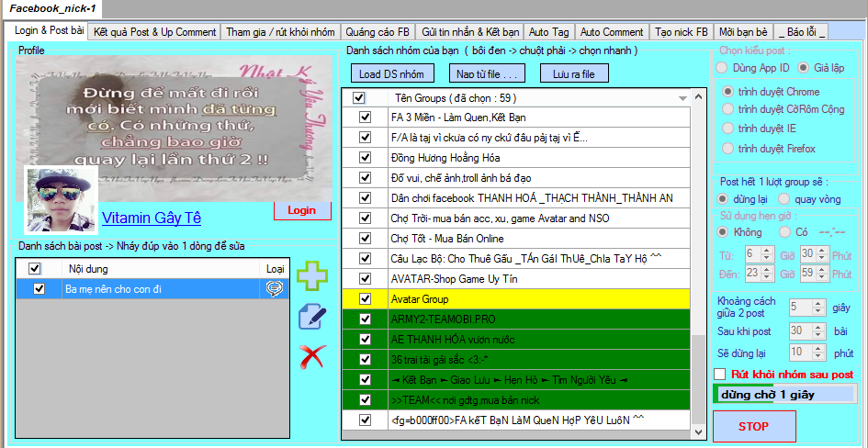
Task: Click the group list scrollbar up arrow
Action: [698, 96]
